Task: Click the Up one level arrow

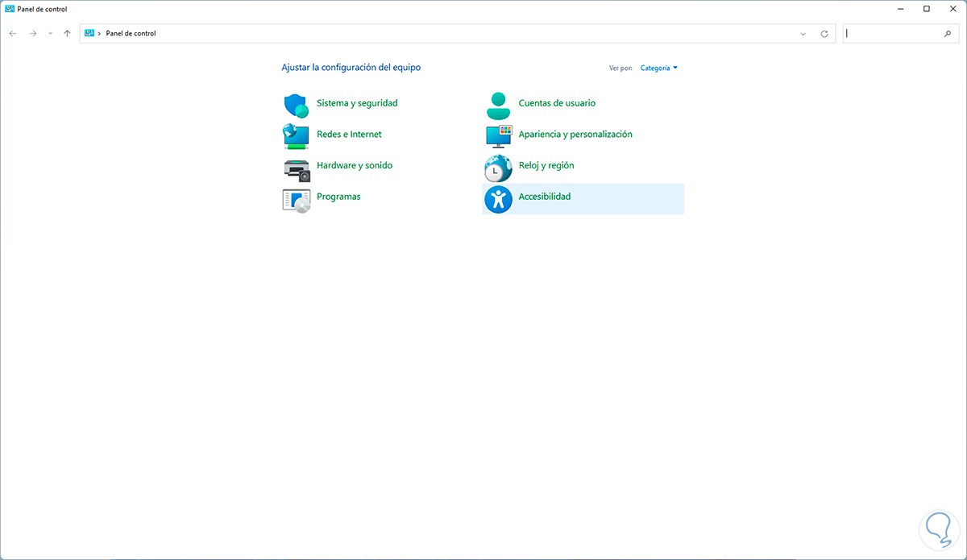Action: 67,34
